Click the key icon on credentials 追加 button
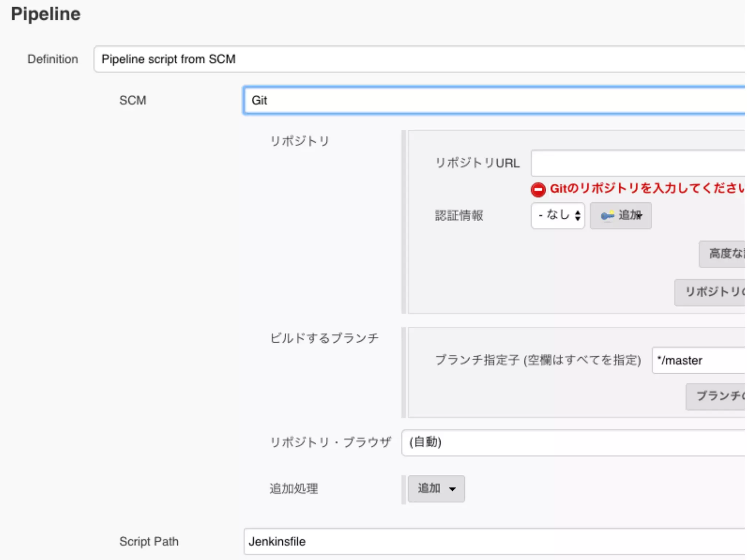The width and height of the screenshot is (747, 560). (607, 216)
